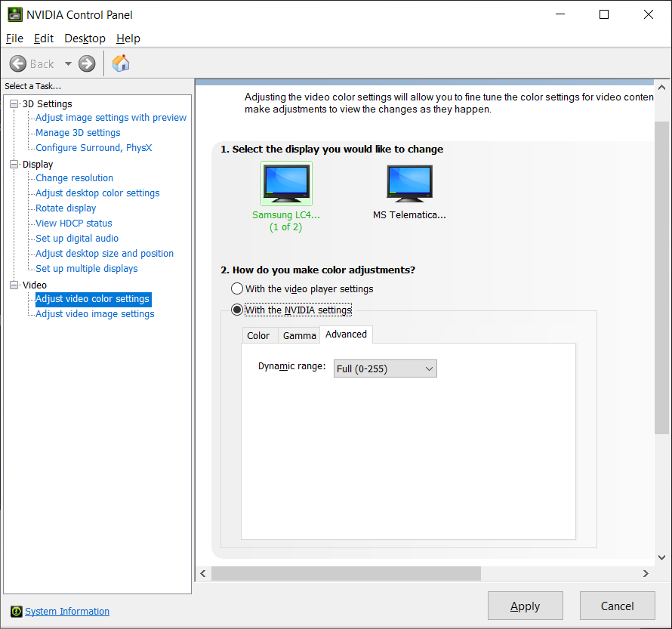Image resolution: width=672 pixels, height=629 pixels.
Task: Switch to the Advanced tab
Action: coord(347,335)
